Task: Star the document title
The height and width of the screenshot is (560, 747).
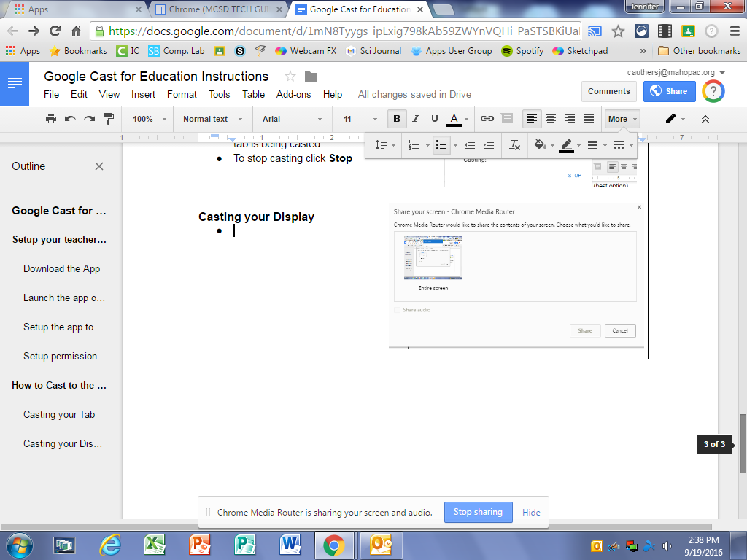Action: (x=290, y=77)
